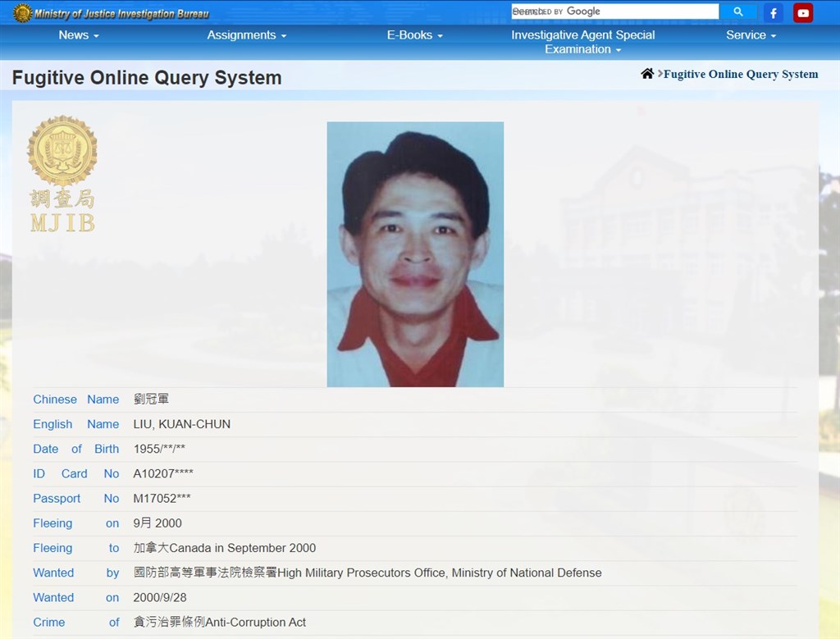The width and height of the screenshot is (840, 639).
Task: Expand the E-Books dropdown menu
Action: [414, 35]
